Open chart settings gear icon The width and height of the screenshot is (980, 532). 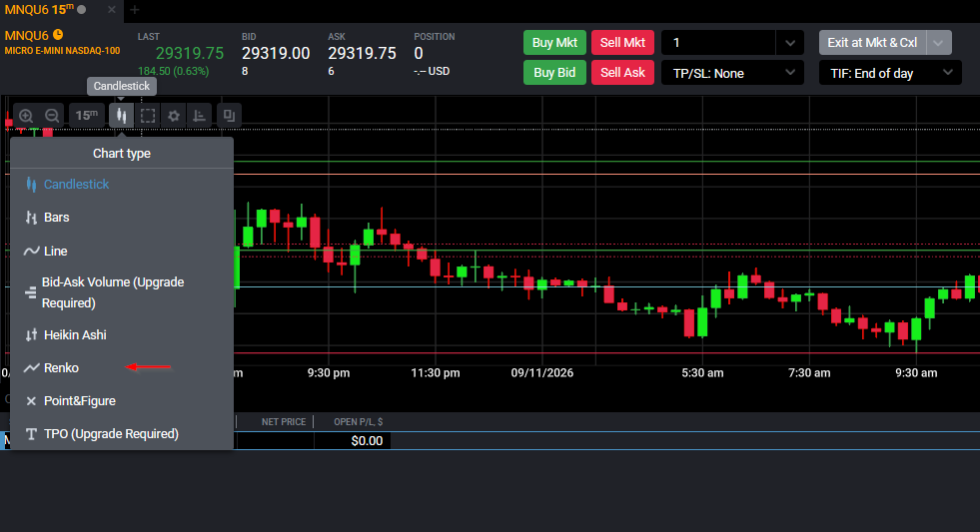174,116
